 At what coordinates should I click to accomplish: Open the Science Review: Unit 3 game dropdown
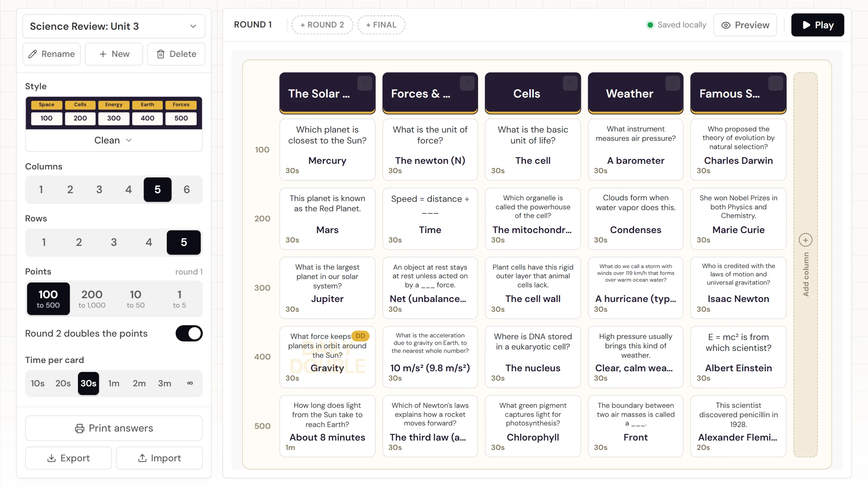114,26
